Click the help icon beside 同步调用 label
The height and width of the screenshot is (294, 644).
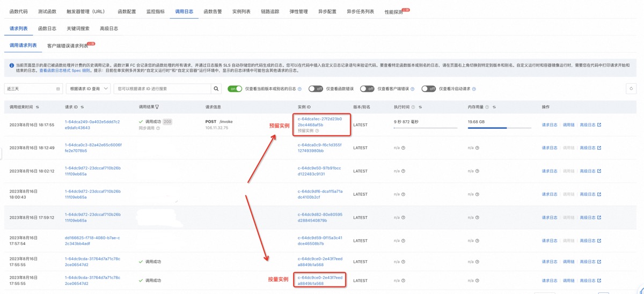click(x=158, y=128)
